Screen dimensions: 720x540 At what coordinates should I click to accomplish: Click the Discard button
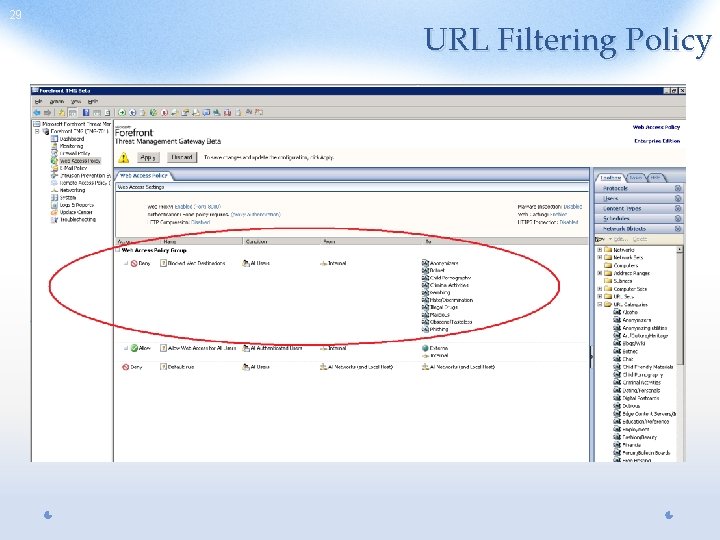[x=182, y=158]
